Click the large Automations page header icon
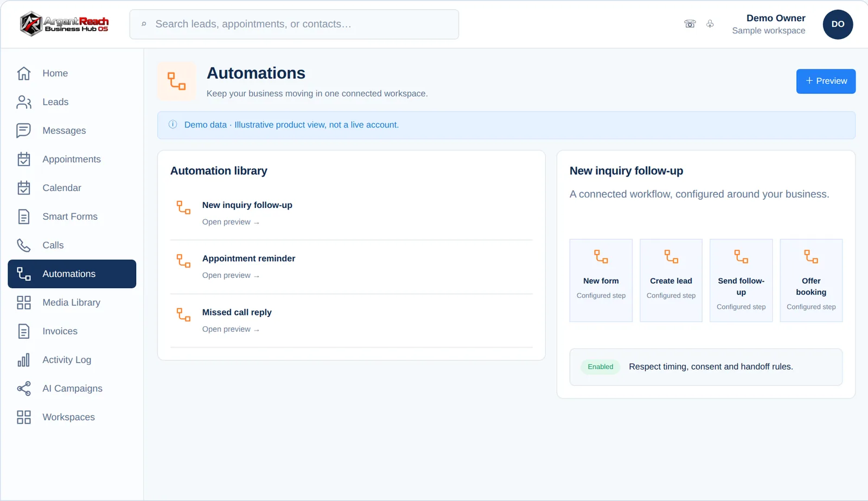The image size is (868, 501). 176,81
